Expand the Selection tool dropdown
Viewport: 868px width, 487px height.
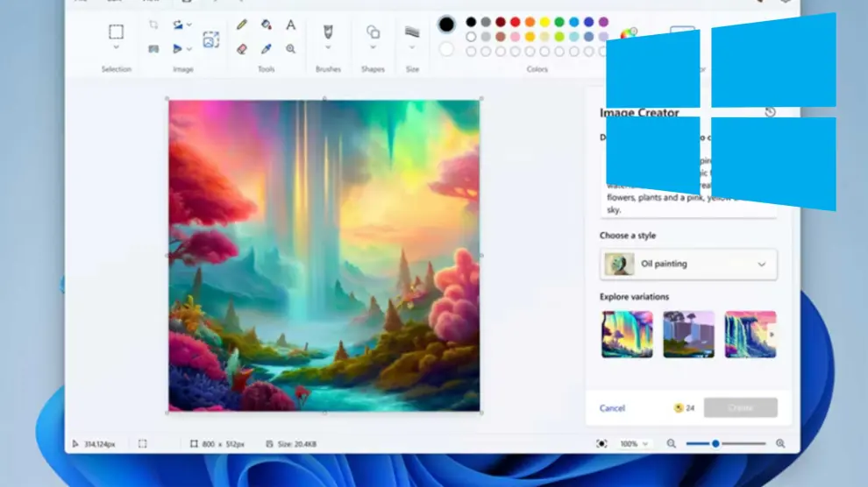pyautogui.click(x=116, y=48)
